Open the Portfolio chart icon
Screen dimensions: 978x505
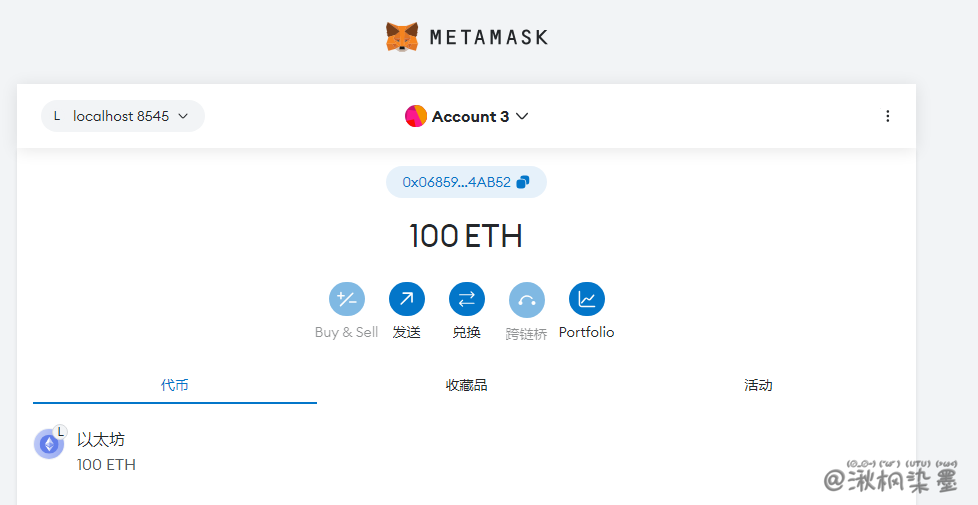click(586, 299)
